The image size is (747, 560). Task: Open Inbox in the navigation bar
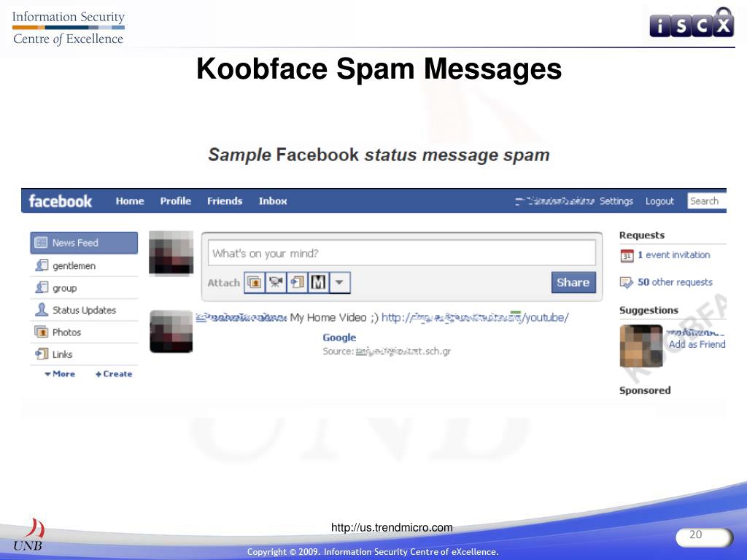click(273, 201)
